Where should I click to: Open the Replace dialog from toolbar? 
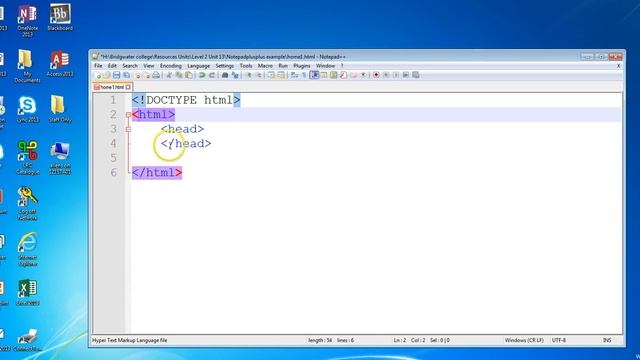click(235, 75)
